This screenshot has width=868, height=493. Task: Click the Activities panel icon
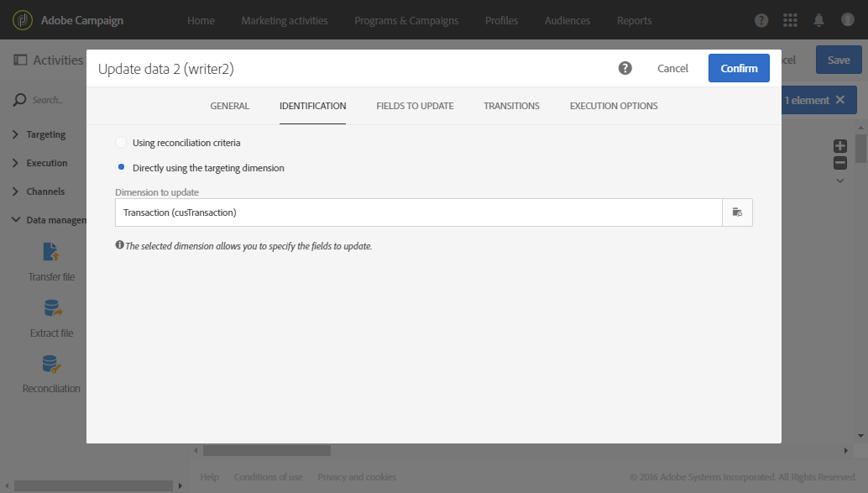[20, 60]
